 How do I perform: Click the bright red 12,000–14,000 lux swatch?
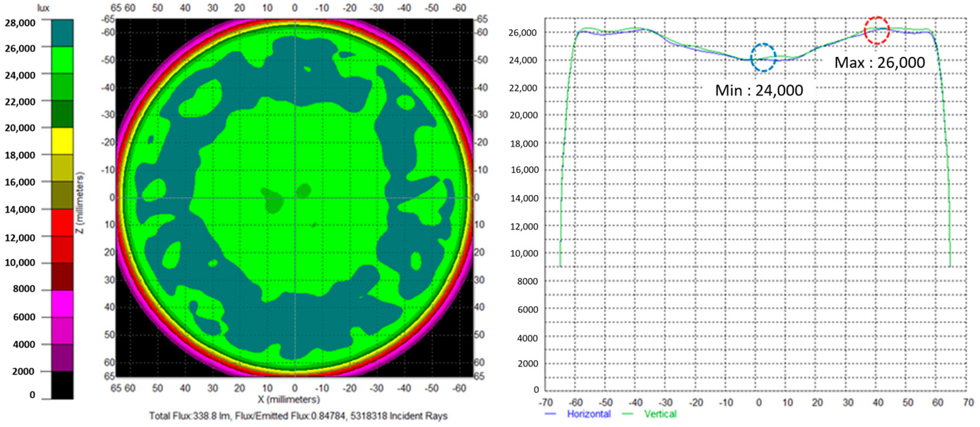click(x=62, y=222)
